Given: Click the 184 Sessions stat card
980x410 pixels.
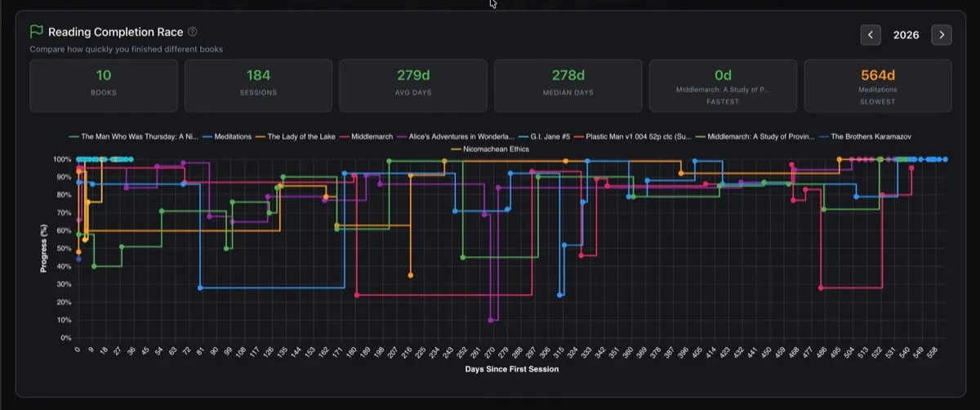Looking at the screenshot, I should pos(258,86).
